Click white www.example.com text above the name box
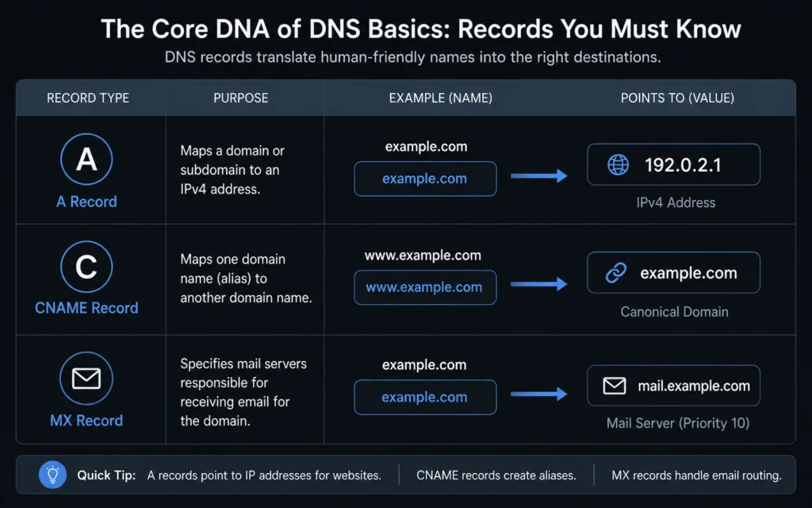The image size is (812, 508). [423, 256]
